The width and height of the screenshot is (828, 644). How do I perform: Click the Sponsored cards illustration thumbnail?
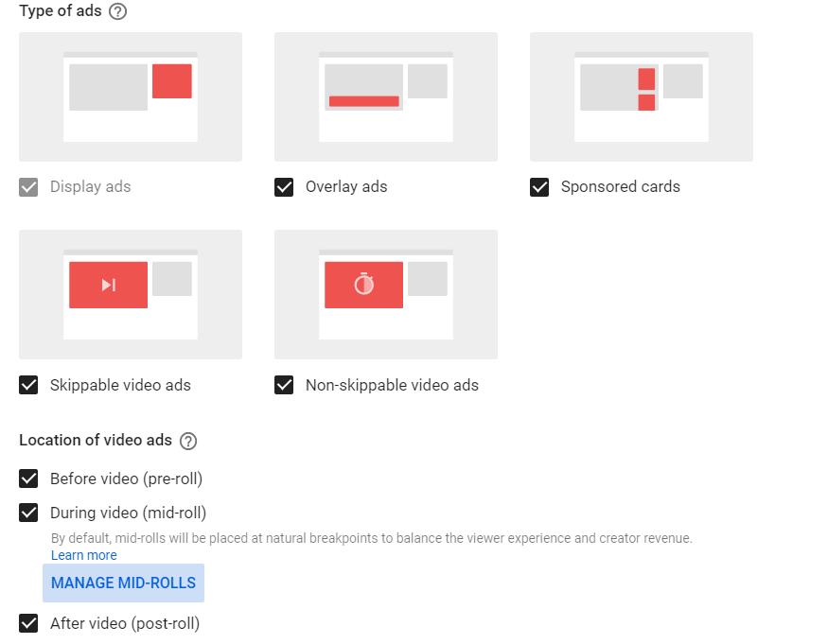642,96
